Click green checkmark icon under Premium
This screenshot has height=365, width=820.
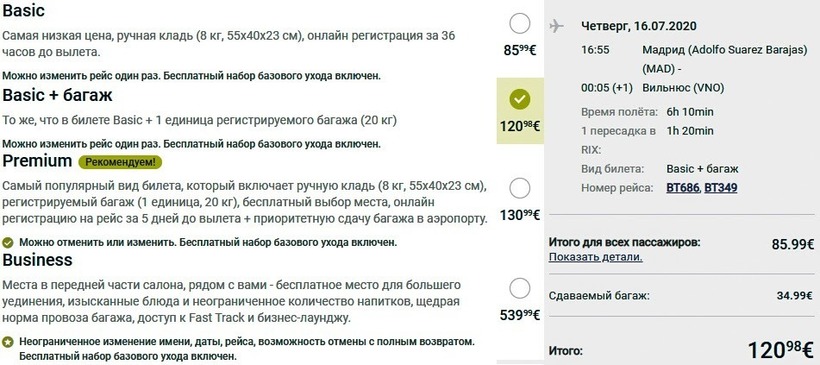(x=7, y=243)
